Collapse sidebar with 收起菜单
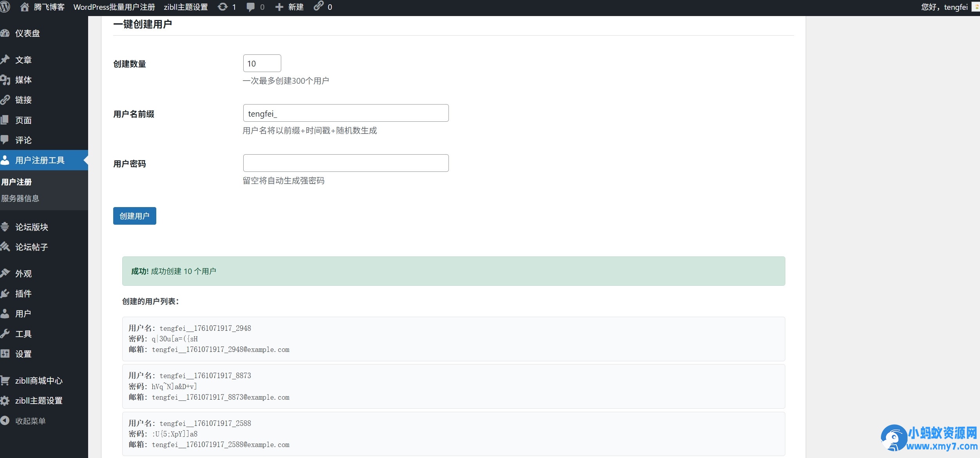Screen dimensions: 980x458 click(30, 421)
